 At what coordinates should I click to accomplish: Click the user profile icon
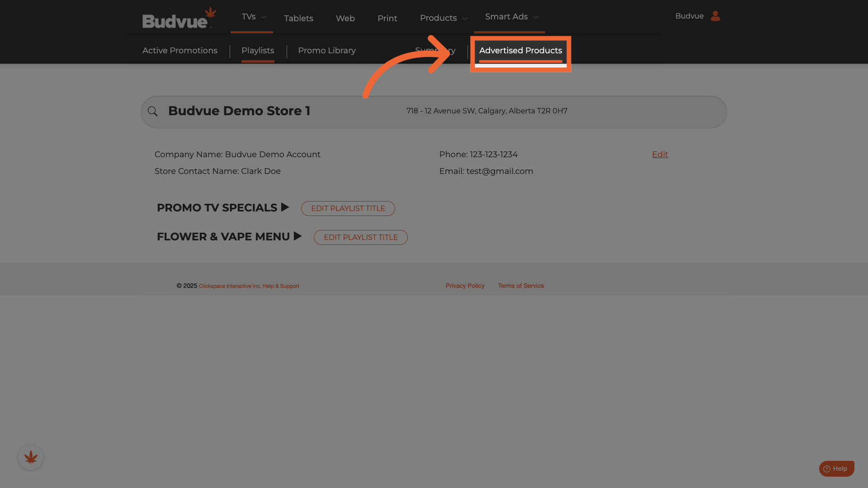[715, 16]
